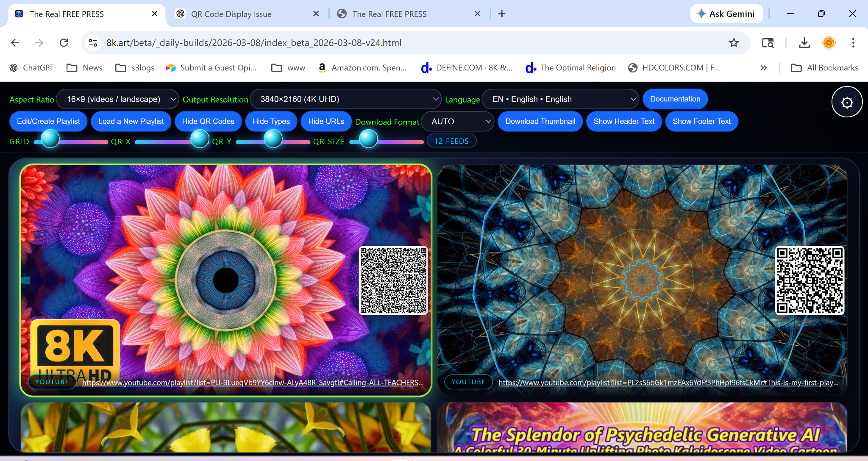
Task: Open the browser downloads icon
Action: coord(804,43)
